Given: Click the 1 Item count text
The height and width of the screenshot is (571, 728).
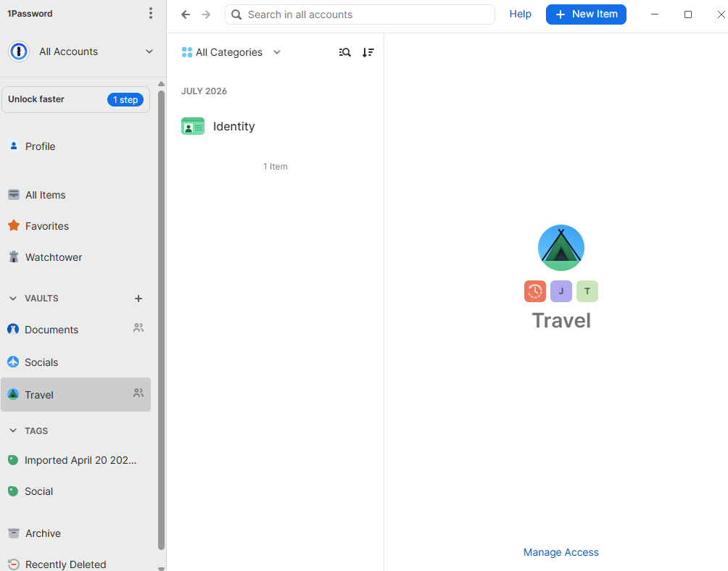Looking at the screenshot, I should 276,167.
